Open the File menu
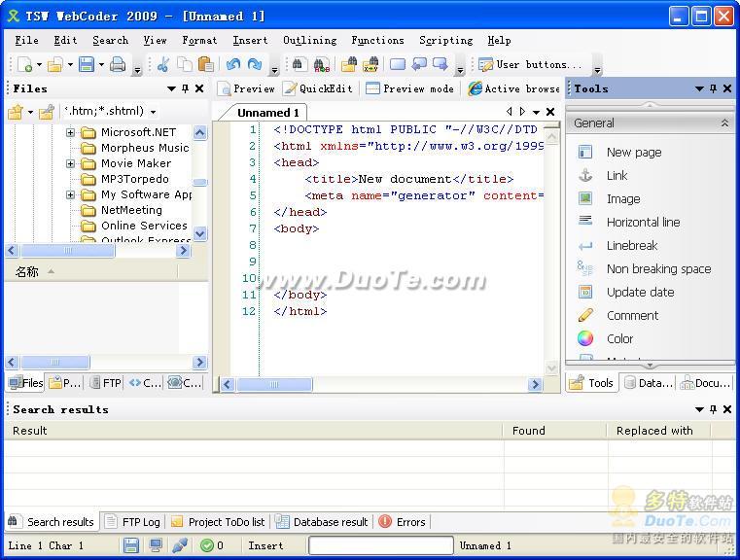 pos(26,41)
